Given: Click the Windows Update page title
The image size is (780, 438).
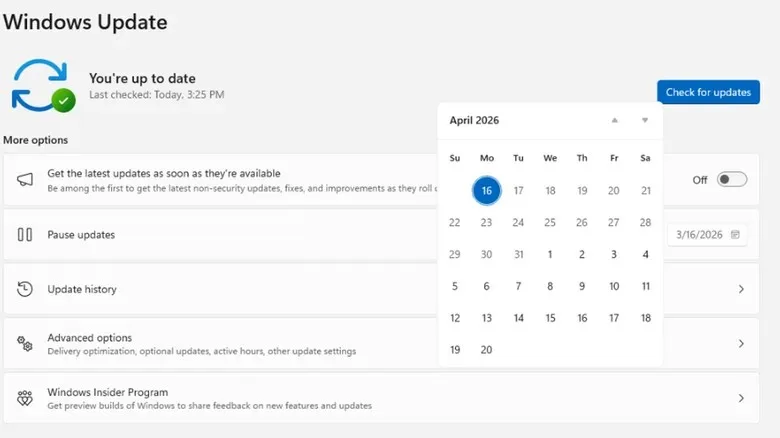Looking at the screenshot, I should [x=85, y=22].
